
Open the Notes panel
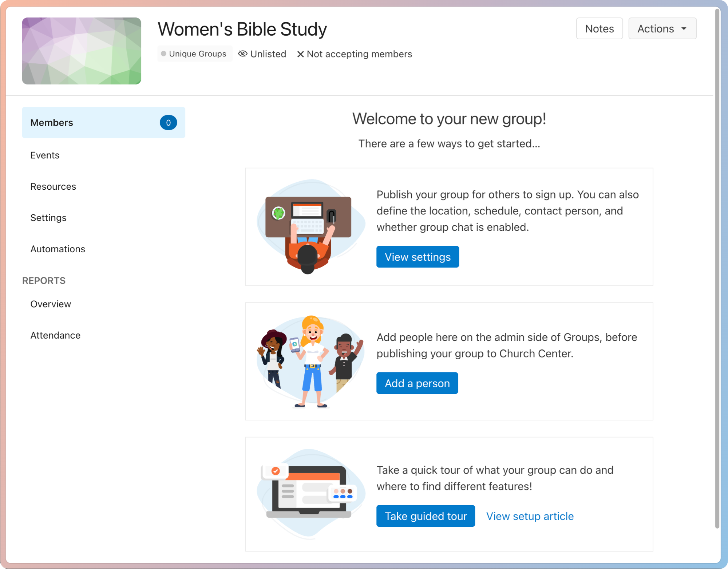(599, 28)
